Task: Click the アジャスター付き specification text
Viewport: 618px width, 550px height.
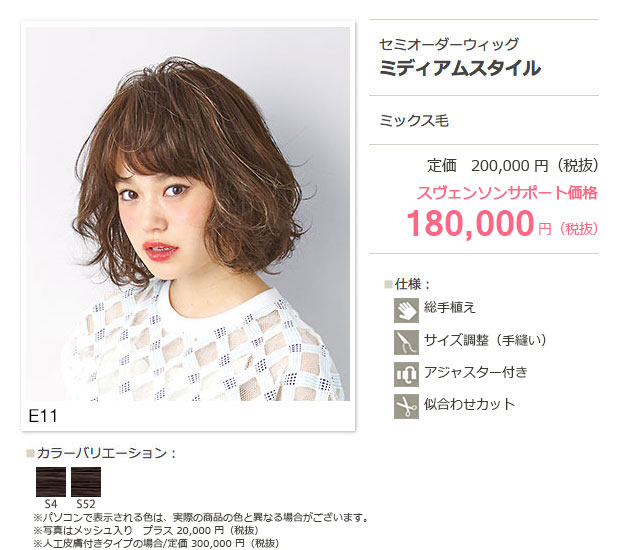Action: point(476,372)
